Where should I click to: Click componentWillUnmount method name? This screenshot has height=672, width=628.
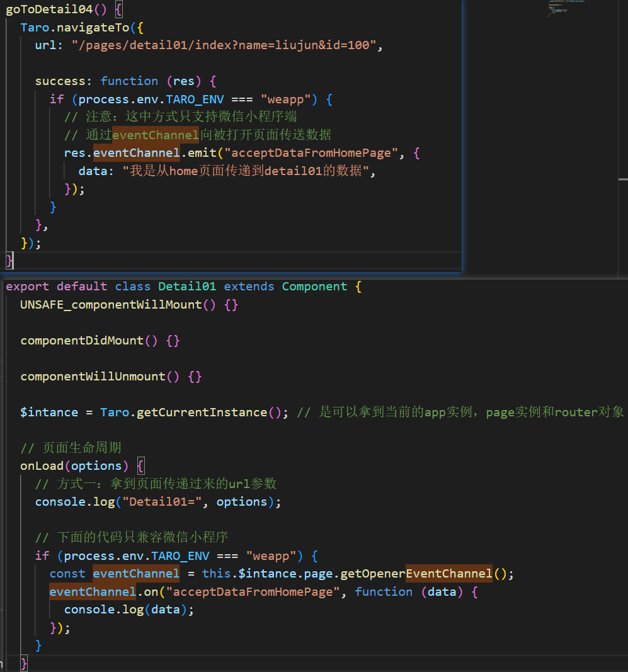pos(93,376)
